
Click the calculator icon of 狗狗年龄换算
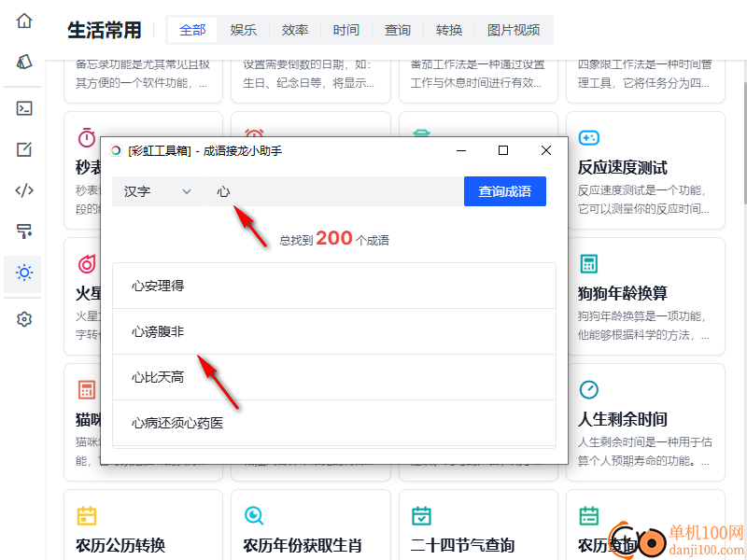tap(588, 264)
